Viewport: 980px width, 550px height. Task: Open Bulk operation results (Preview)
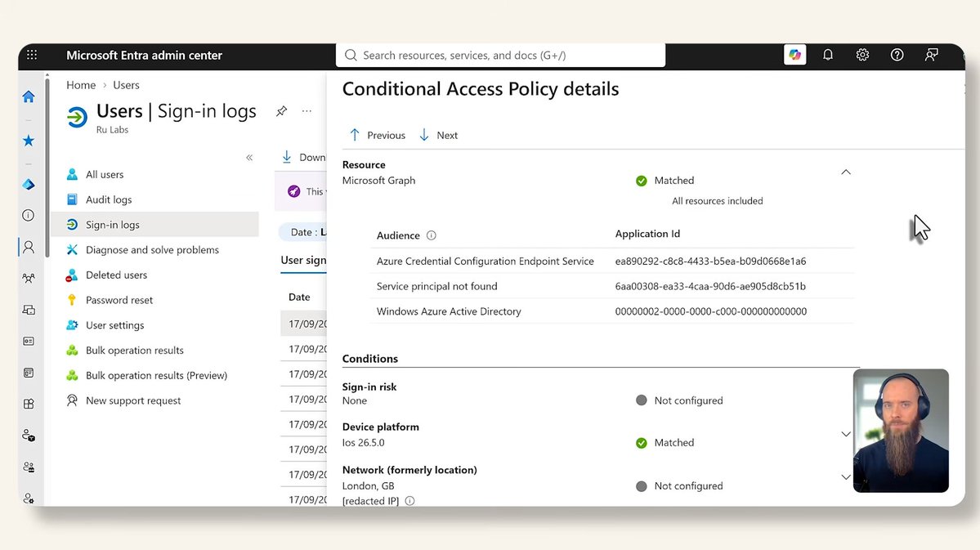click(155, 375)
